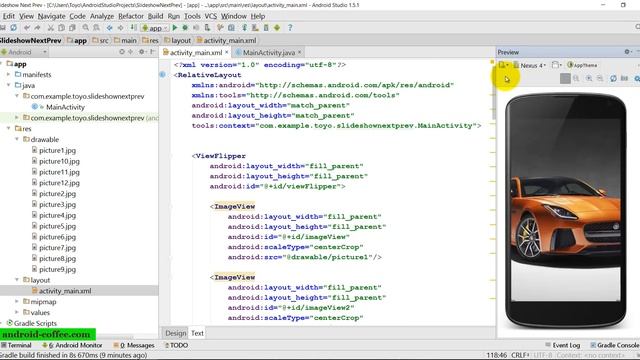The height and width of the screenshot is (360, 640).
Task: Collapse the layout folder
Action: pyautogui.click(x=17, y=280)
